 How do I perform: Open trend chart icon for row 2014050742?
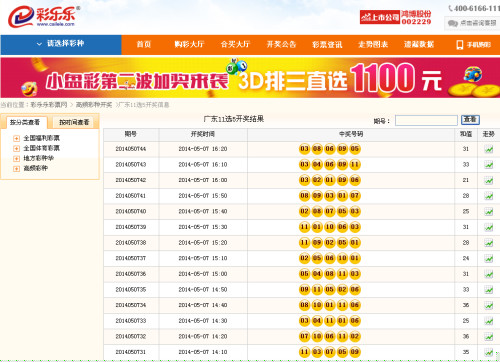pos(488,180)
